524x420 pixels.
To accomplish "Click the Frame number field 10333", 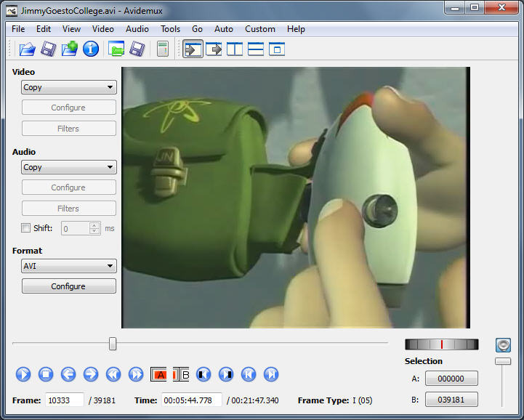I will click(65, 400).
